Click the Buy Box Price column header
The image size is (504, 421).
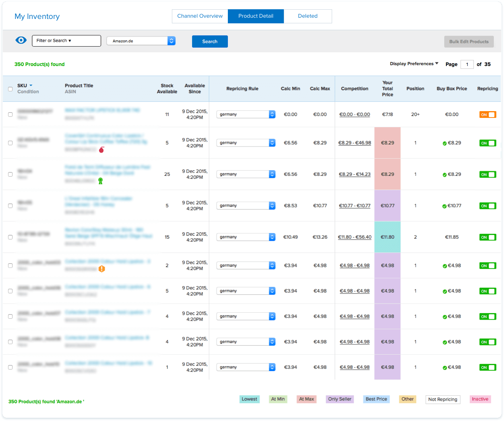coord(452,89)
